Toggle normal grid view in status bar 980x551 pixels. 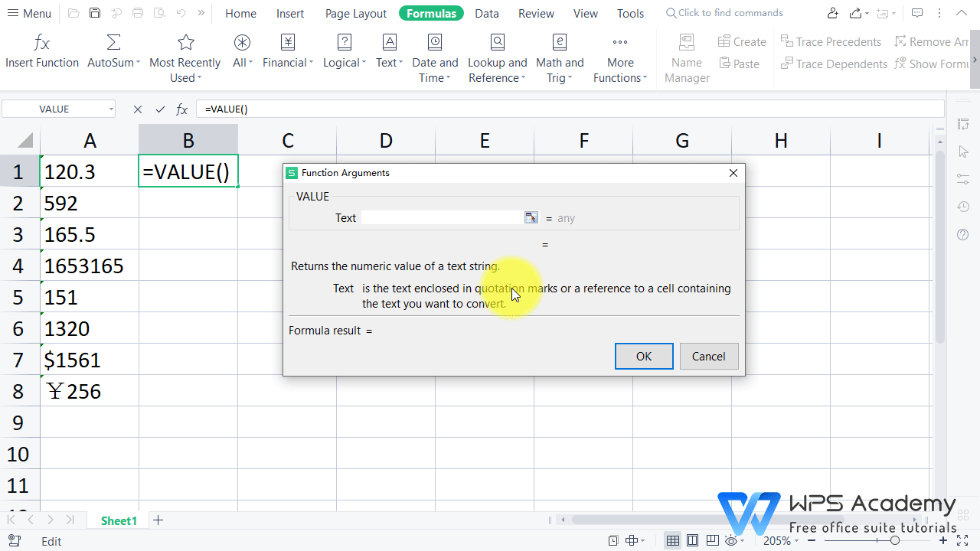[672, 540]
